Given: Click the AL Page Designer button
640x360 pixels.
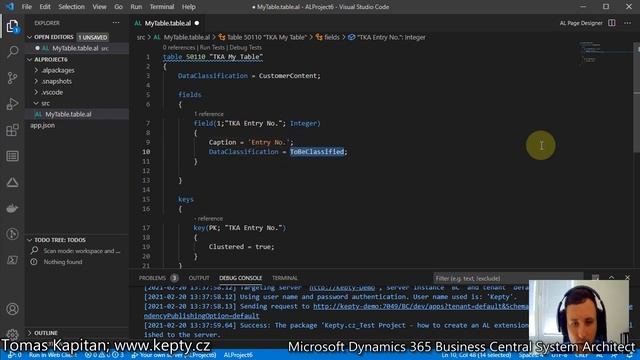Looking at the screenshot, I should [x=581, y=23].
